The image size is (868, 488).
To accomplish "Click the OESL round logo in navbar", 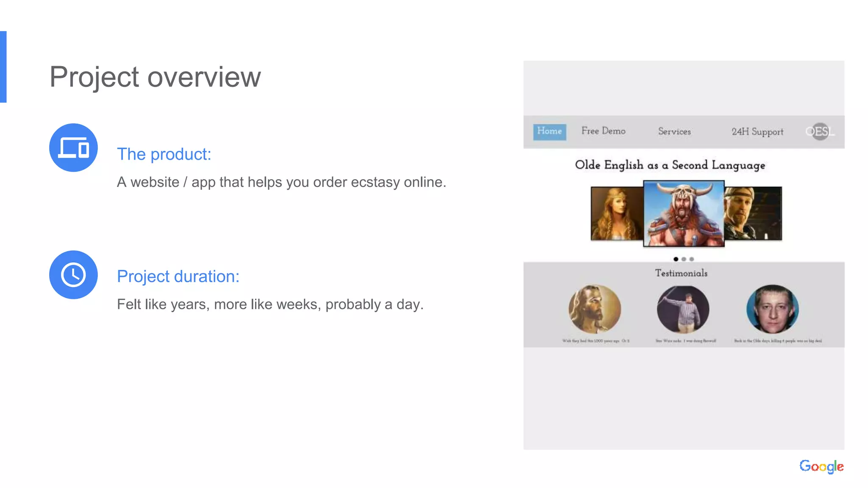I will [x=820, y=132].
